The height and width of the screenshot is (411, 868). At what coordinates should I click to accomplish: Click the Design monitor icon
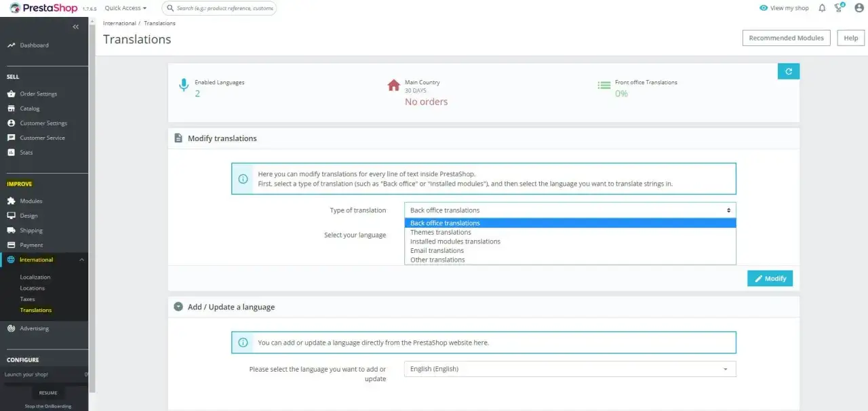click(x=11, y=216)
